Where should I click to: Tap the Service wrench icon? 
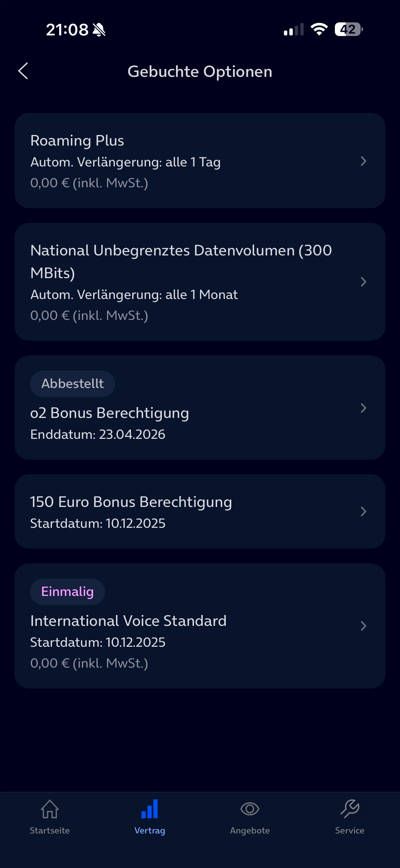point(350,809)
